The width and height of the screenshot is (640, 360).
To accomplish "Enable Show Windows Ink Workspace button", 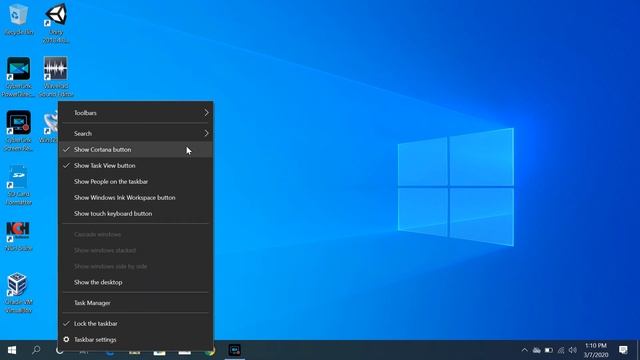I will tap(136, 197).
